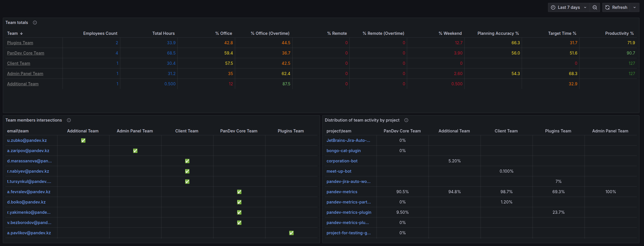Click the checkmark for a.pavlikov Plugins Team
This screenshot has height=246, width=644.
[x=291, y=233]
